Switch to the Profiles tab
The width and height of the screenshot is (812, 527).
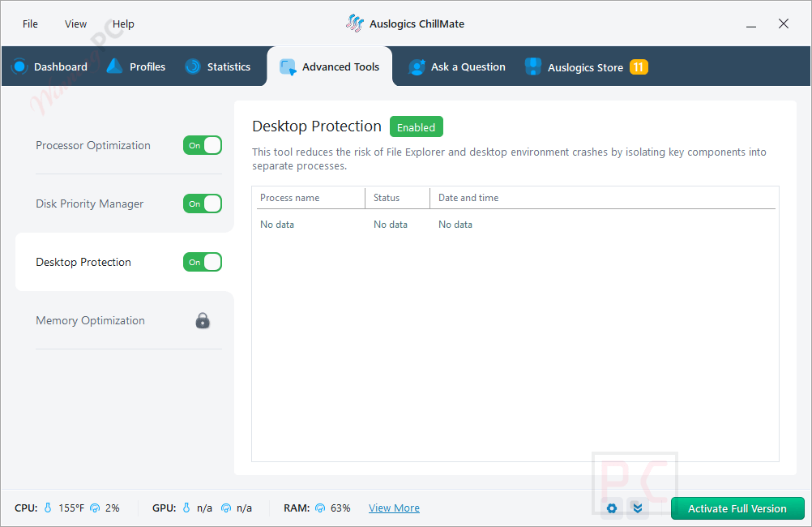tap(135, 66)
